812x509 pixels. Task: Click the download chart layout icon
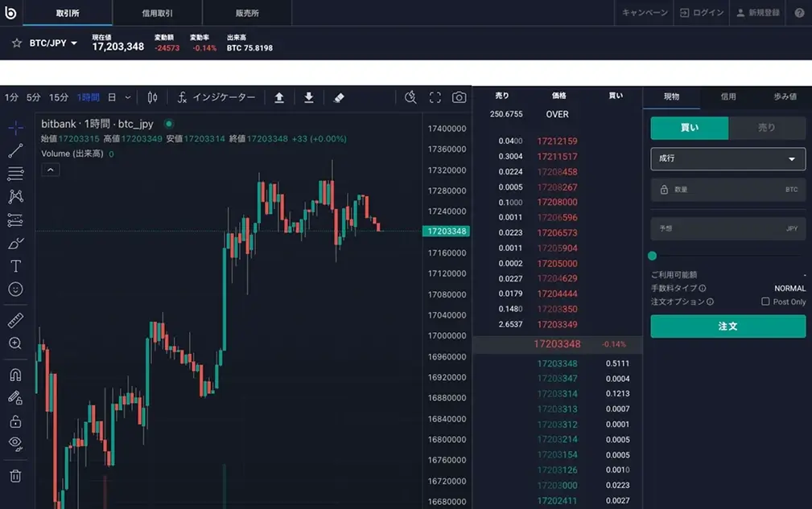309,97
